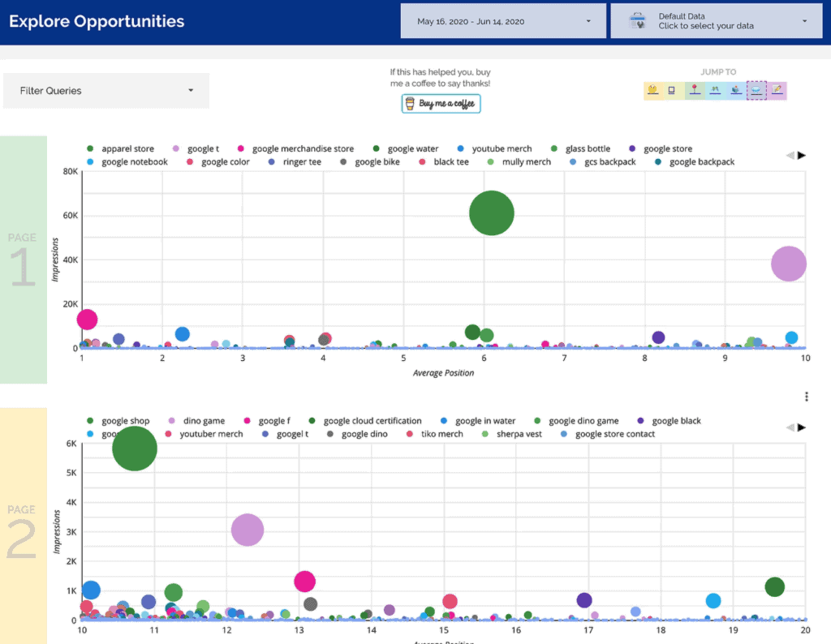Show next legend page in Page 2 chart
The height and width of the screenshot is (644, 831).
[802, 427]
